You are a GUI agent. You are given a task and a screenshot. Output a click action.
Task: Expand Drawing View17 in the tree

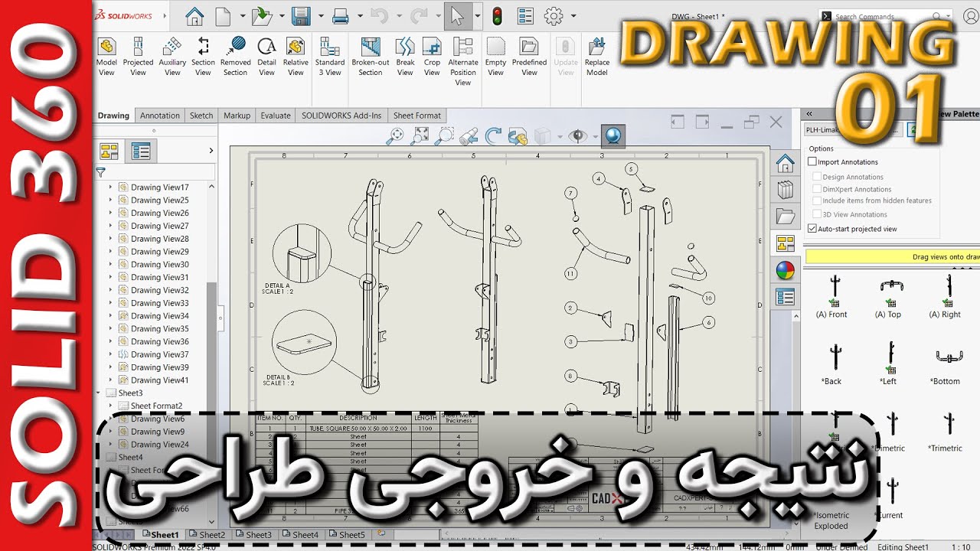pos(110,187)
